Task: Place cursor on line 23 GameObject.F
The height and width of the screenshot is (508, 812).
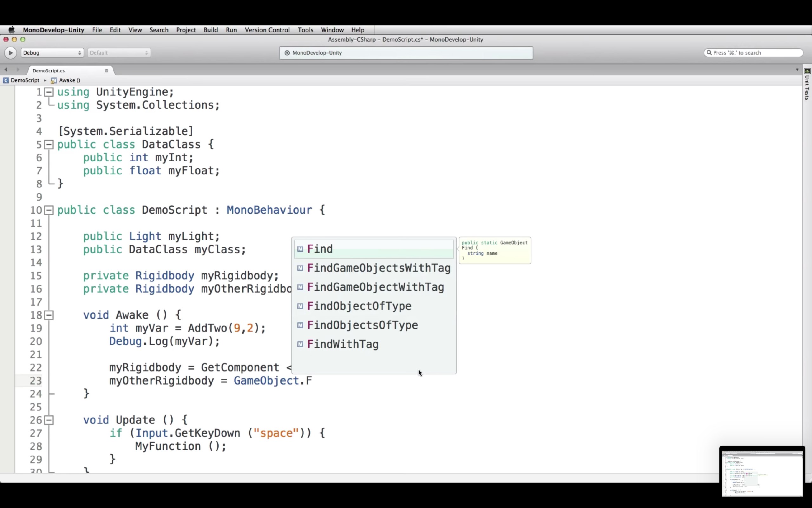Action: (273, 381)
